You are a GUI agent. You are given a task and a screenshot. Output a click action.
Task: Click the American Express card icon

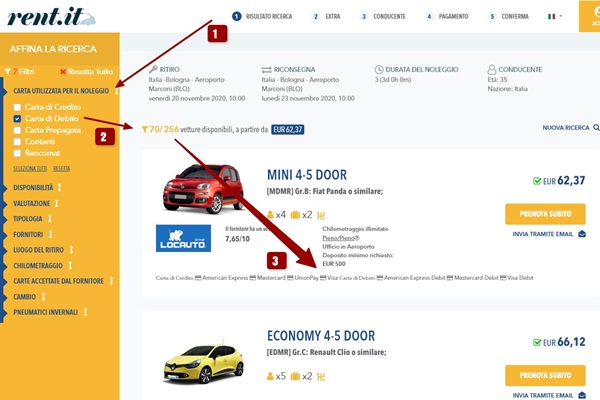(198, 278)
